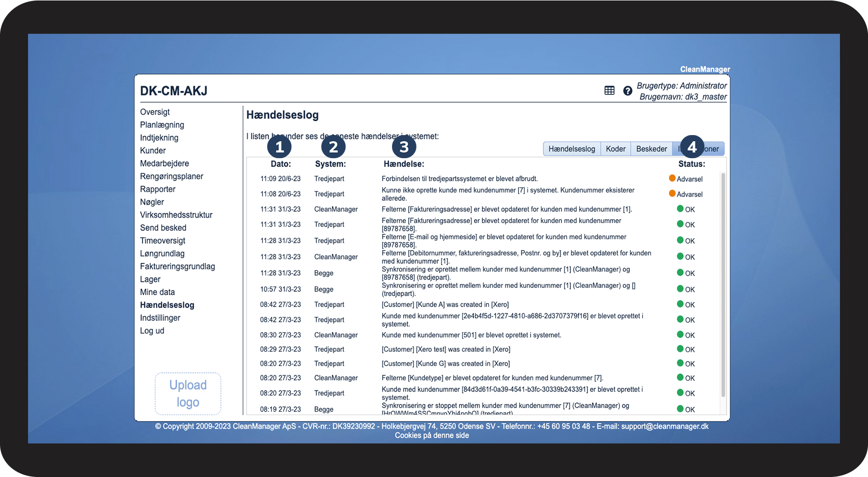868x477 pixels.
Task: Click the System column header
Action: click(x=330, y=164)
